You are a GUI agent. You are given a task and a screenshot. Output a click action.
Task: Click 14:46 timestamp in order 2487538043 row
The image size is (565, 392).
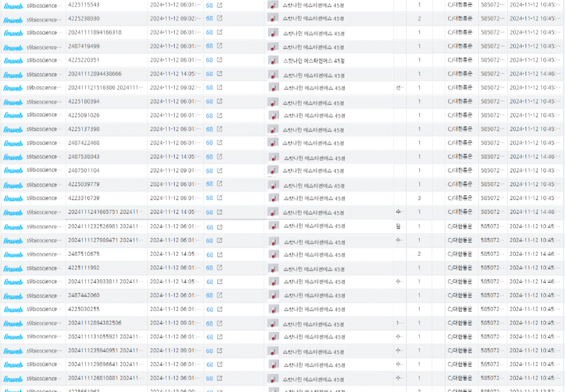click(x=535, y=157)
